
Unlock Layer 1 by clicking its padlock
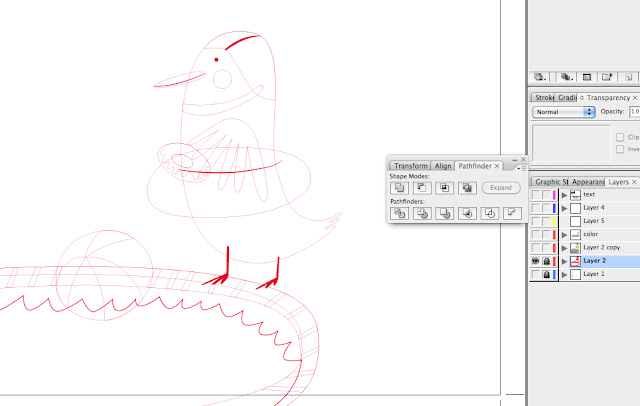547,274
